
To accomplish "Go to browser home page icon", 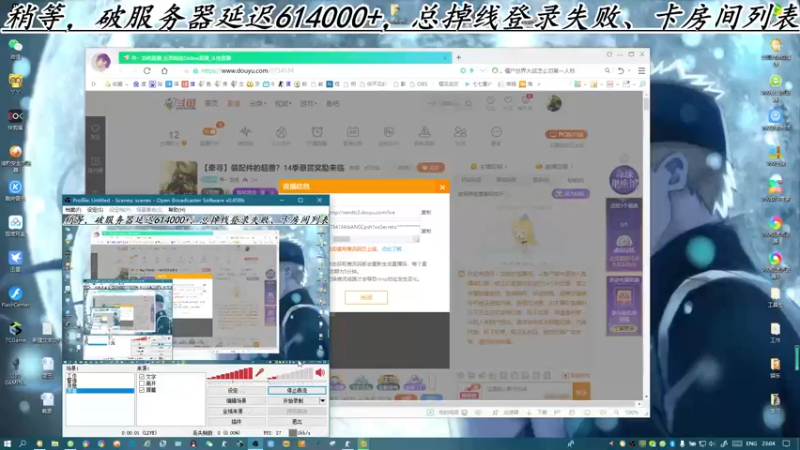I will [x=164, y=71].
